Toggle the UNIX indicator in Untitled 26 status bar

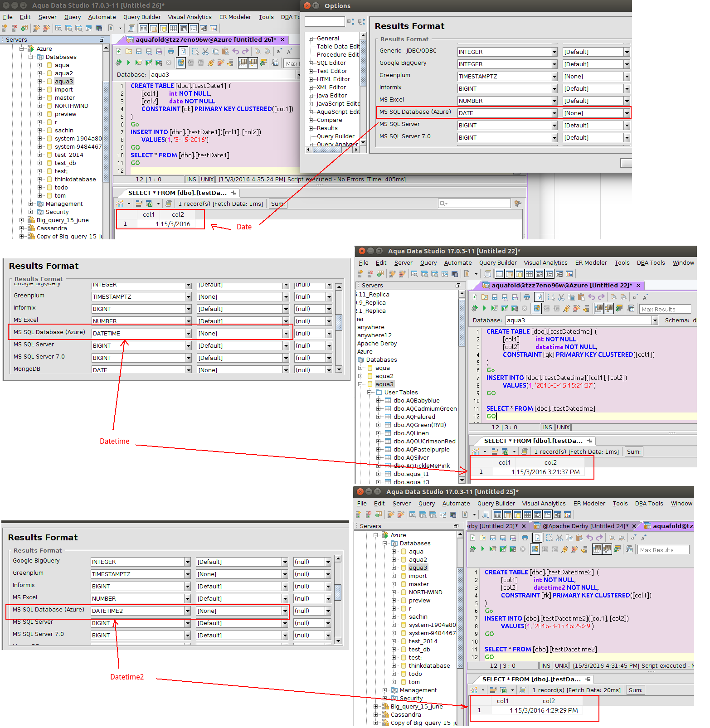tap(207, 180)
